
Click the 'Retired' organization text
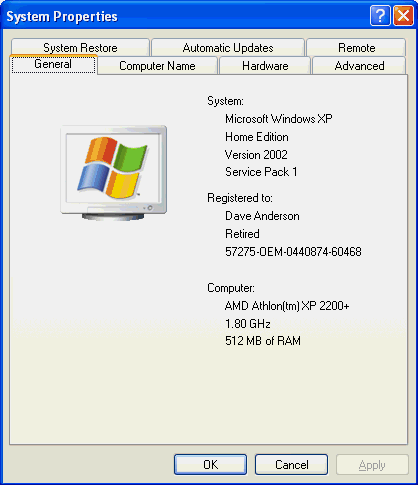242,234
